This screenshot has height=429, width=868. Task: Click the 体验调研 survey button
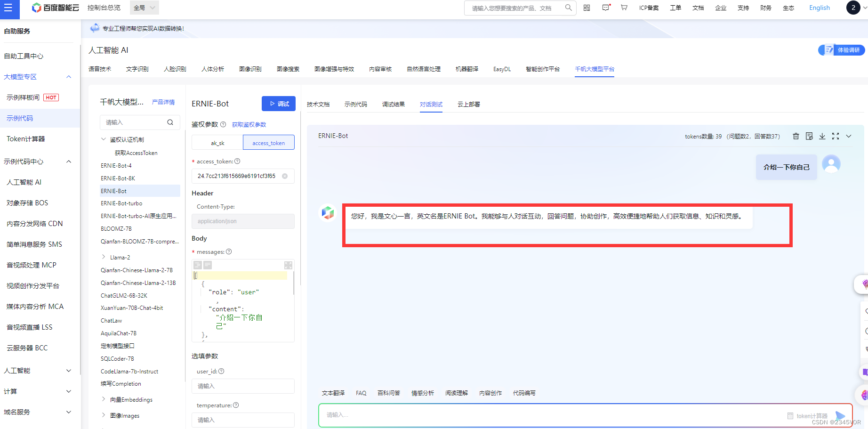pyautogui.click(x=842, y=50)
